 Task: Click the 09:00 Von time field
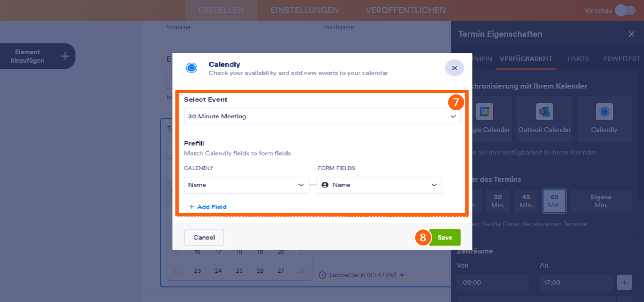click(x=492, y=282)
